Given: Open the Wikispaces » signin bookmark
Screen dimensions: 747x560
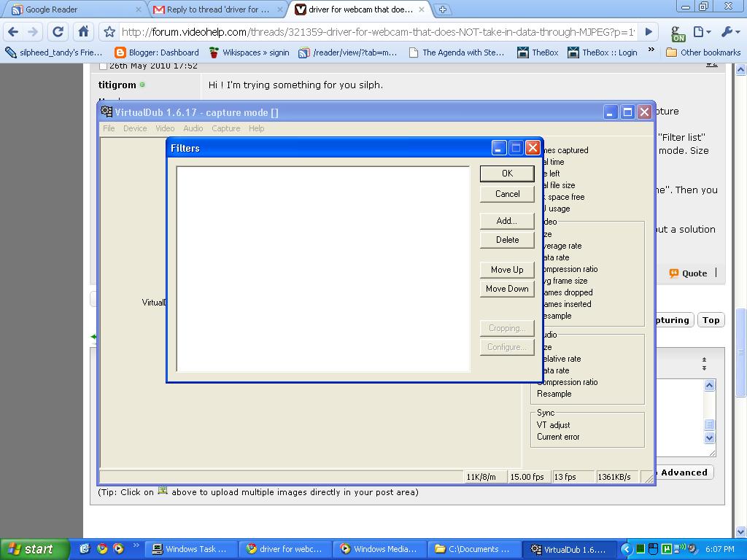Looking at the screenshot, I should pyautogui.click(x=249, y=52).
